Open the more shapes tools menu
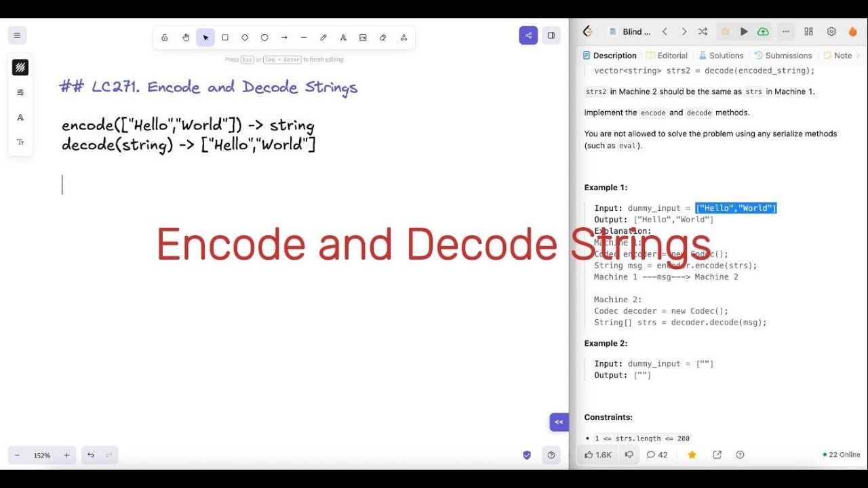This screenshot has height=488, width=868. pyautogui.click(x=403, y=37)
